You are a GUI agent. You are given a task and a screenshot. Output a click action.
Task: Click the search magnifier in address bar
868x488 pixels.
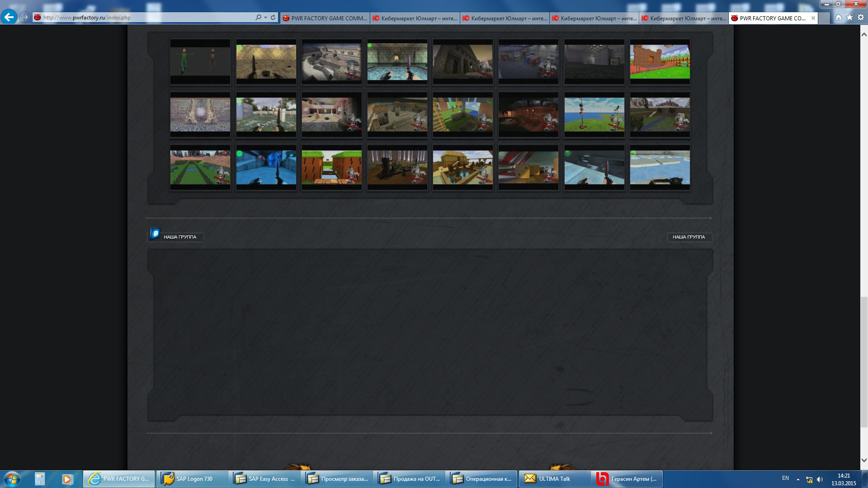(258, 17)
